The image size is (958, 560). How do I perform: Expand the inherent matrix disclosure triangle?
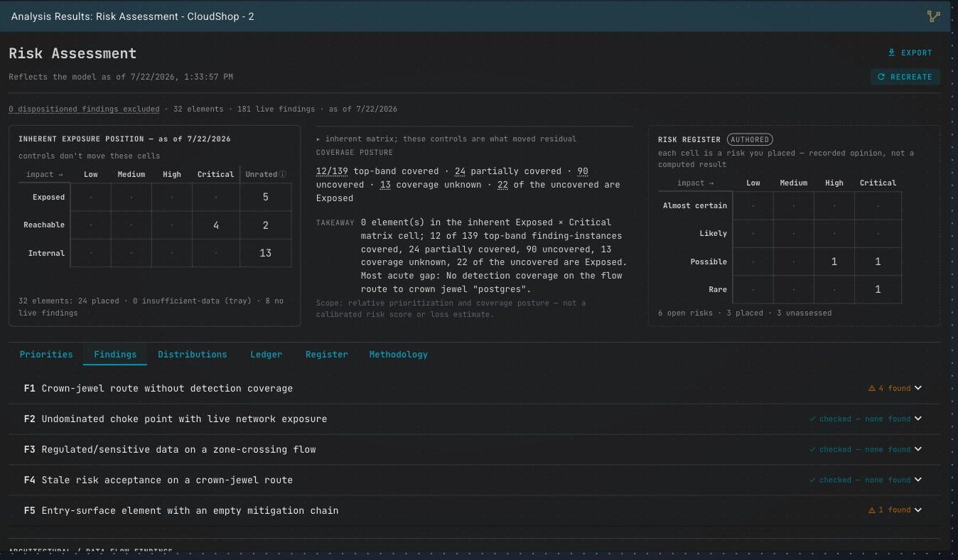tap(318, 139)
